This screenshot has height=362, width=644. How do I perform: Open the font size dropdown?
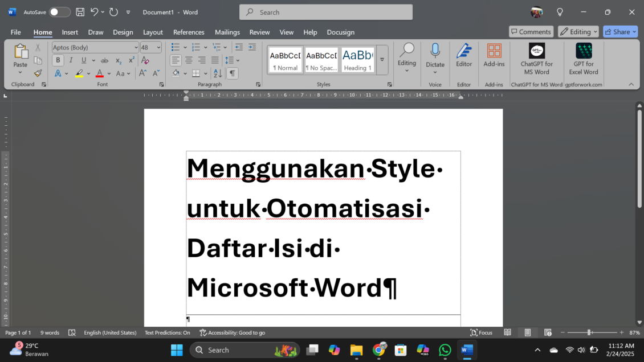[158, 48]
